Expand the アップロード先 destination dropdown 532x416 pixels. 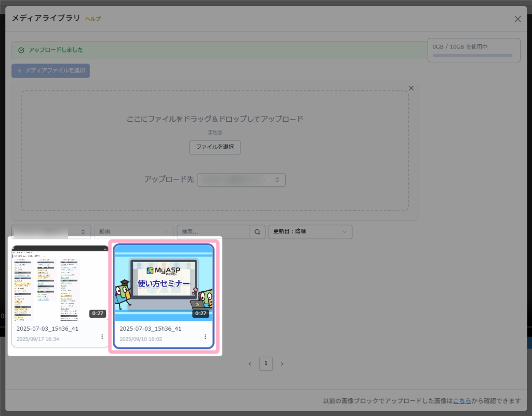242,179
